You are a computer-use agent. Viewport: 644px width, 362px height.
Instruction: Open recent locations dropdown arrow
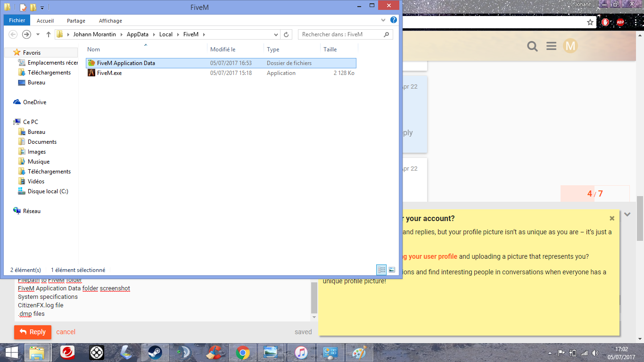(x=38, y=34)
